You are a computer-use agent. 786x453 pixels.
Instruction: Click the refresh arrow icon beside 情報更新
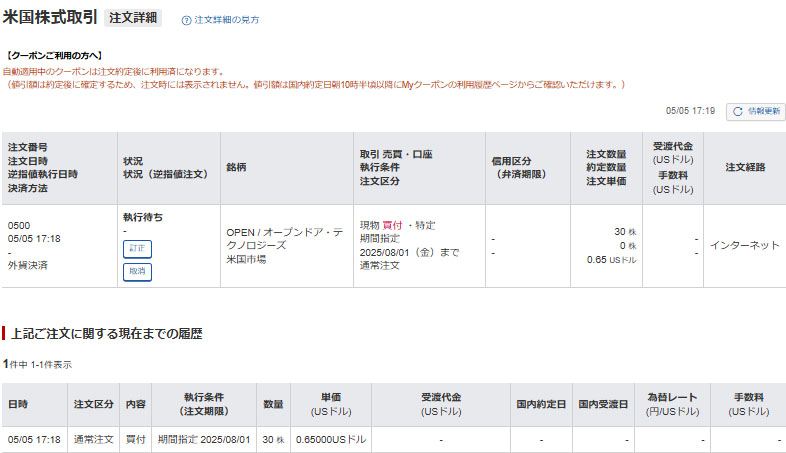737,111
